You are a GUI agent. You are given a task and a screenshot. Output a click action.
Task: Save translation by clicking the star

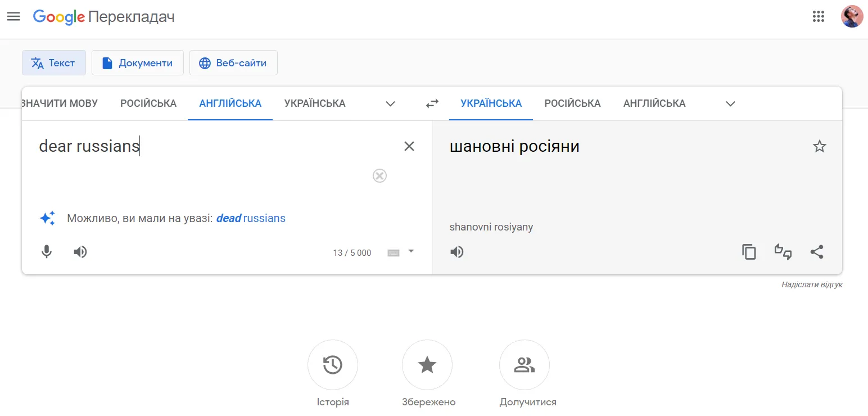pos(819,146)
